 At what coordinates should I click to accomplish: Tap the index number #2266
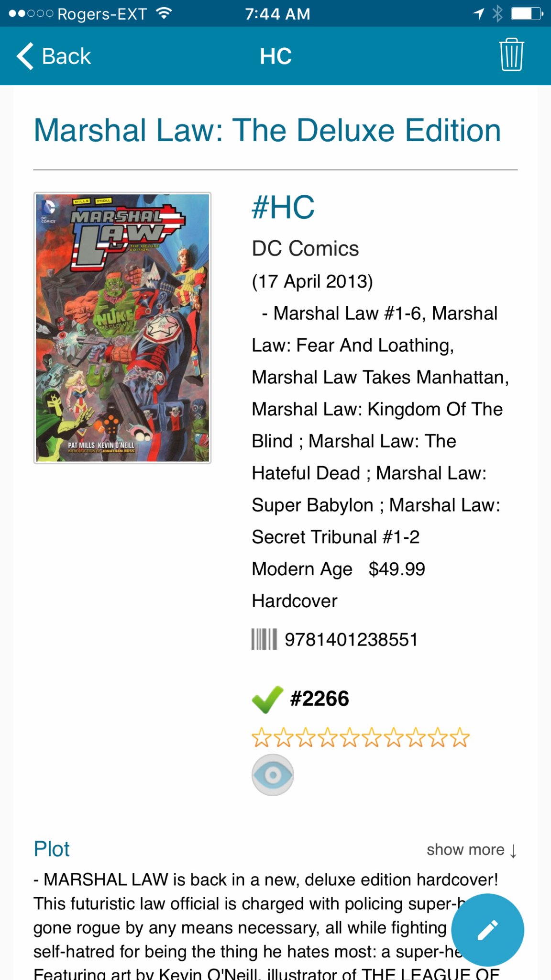point(320,699)
